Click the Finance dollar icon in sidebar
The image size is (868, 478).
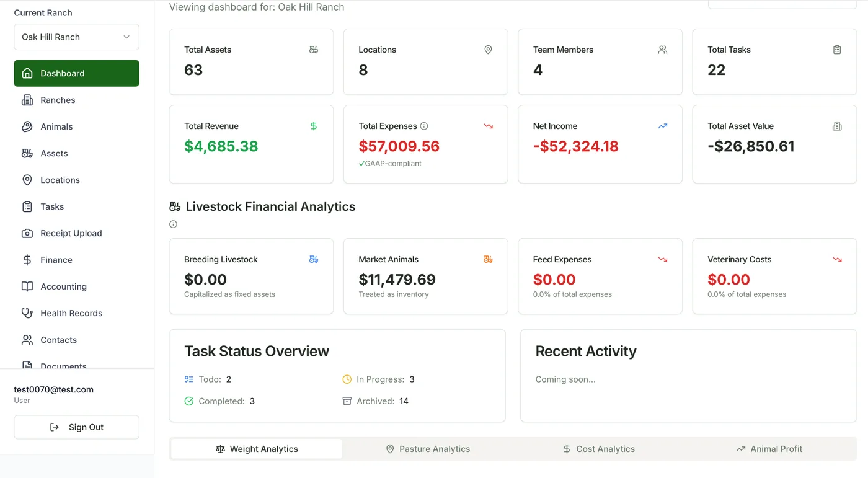(x=27, y=260)
